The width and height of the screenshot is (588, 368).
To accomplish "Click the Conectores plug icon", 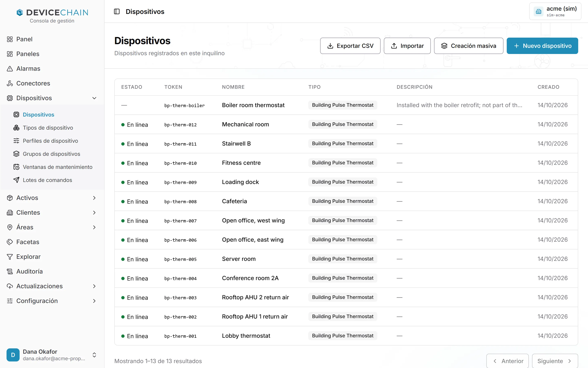I will click(10, 83).
